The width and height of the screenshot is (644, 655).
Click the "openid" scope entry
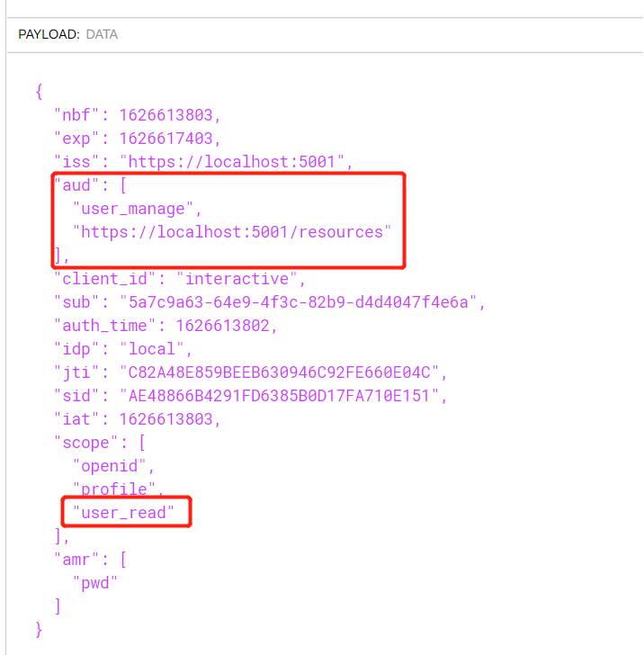click(x=113, y=466)
